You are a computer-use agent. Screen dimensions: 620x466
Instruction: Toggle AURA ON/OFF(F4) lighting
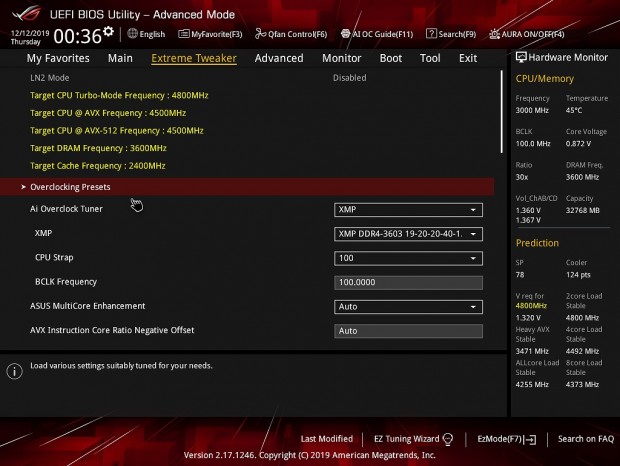tap(493, 34)
